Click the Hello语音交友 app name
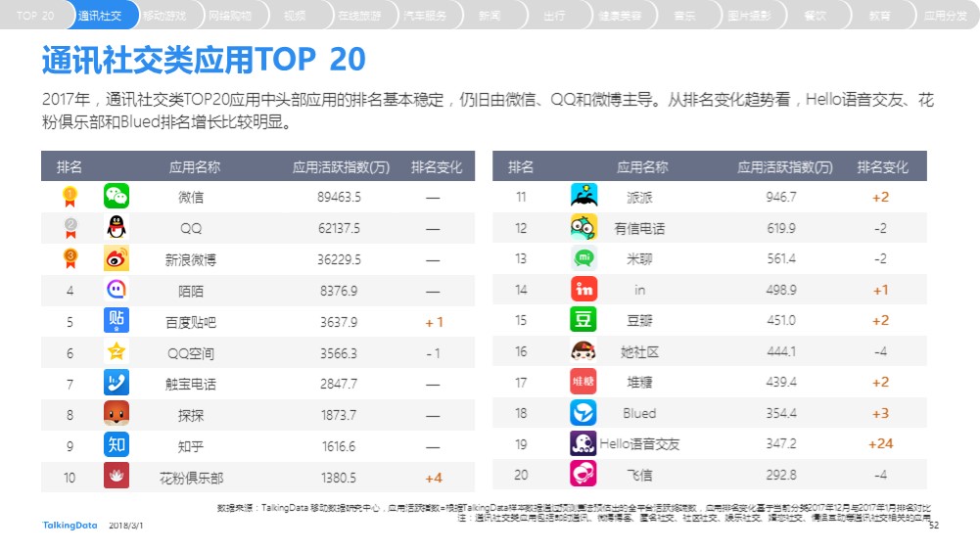980x551 pixels. coord(639,444)
